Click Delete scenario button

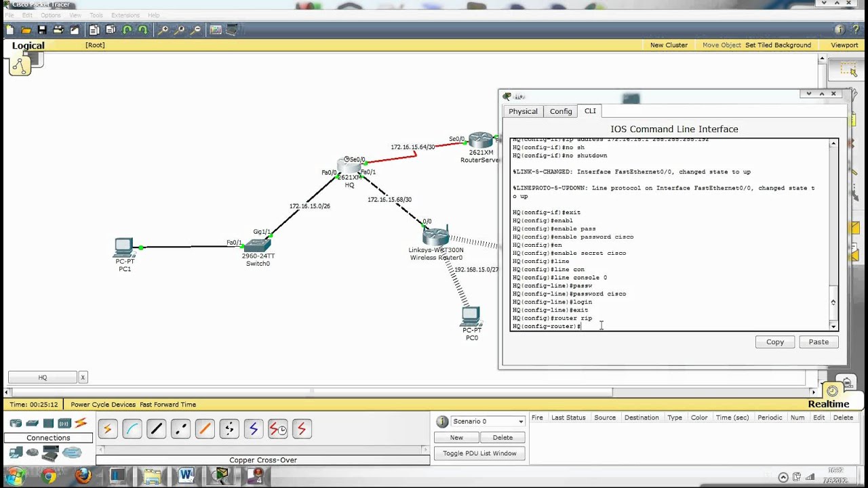point(502,438)
